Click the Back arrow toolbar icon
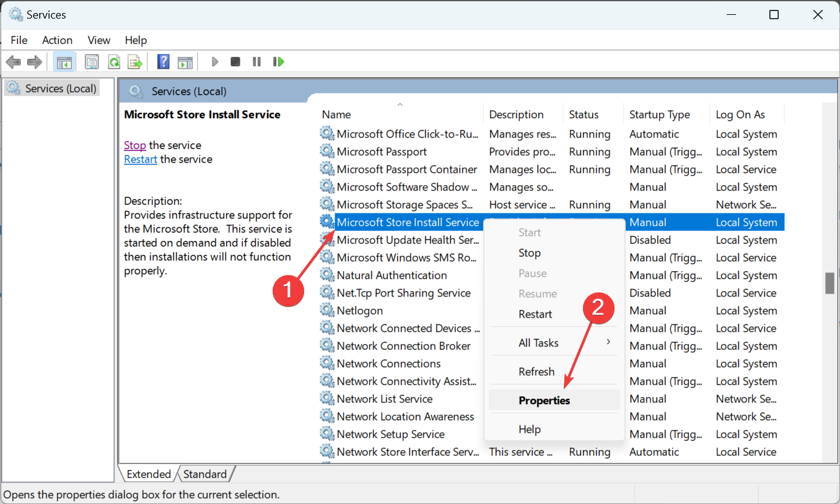 14,62
